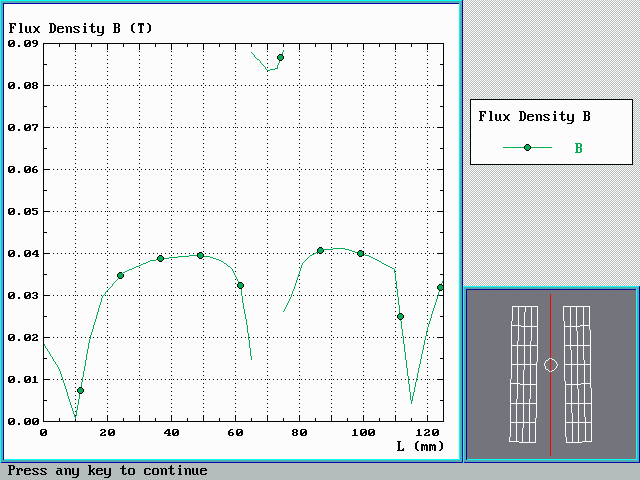
Task: Click the y-axis label 0.04
Action: click(23, 253)
